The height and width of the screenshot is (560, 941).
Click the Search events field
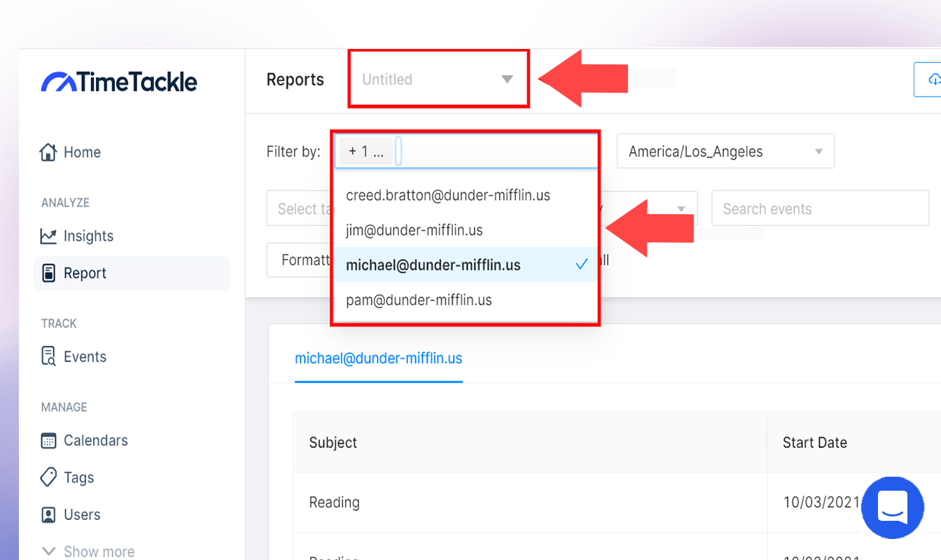(x=820, y=209)
